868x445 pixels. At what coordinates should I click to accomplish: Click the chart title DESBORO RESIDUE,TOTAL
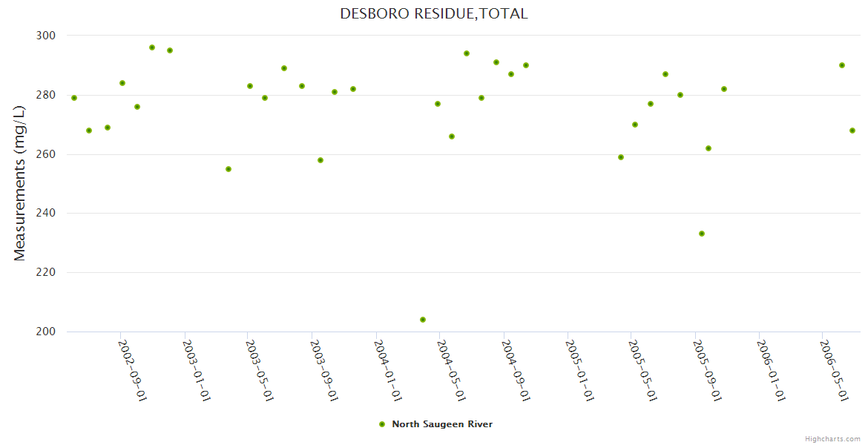click(434, 13)
